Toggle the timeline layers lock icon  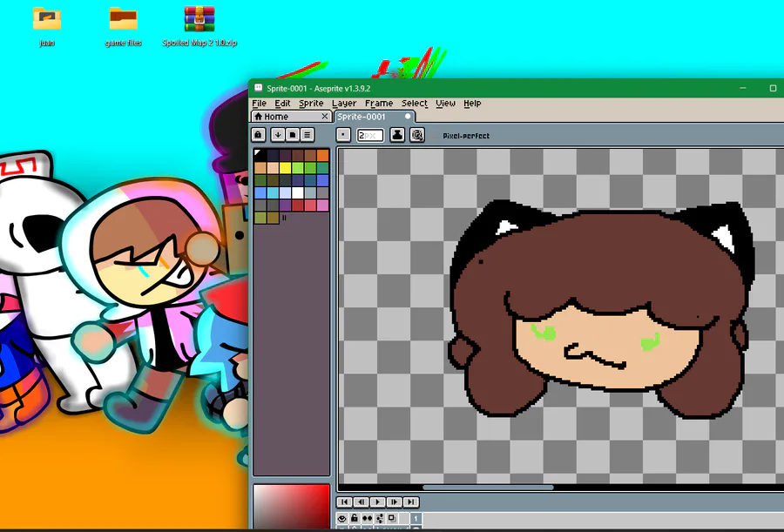click(x=355, y=518)
